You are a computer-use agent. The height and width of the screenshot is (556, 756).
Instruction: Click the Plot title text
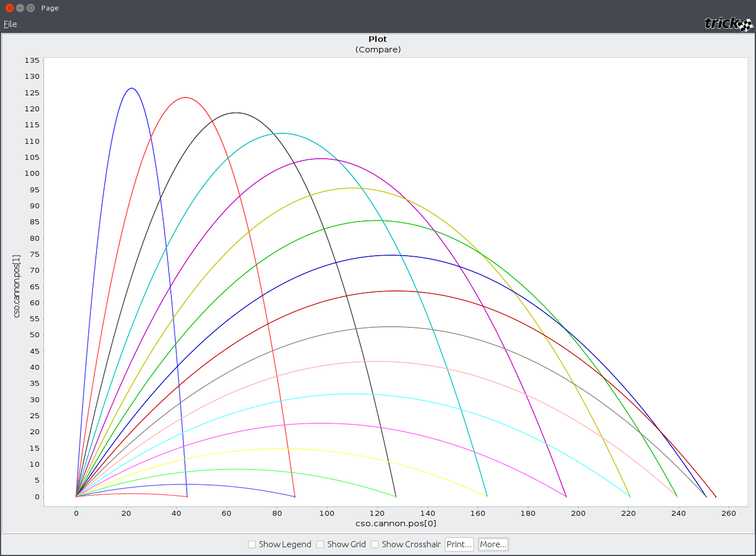point(378,39)
